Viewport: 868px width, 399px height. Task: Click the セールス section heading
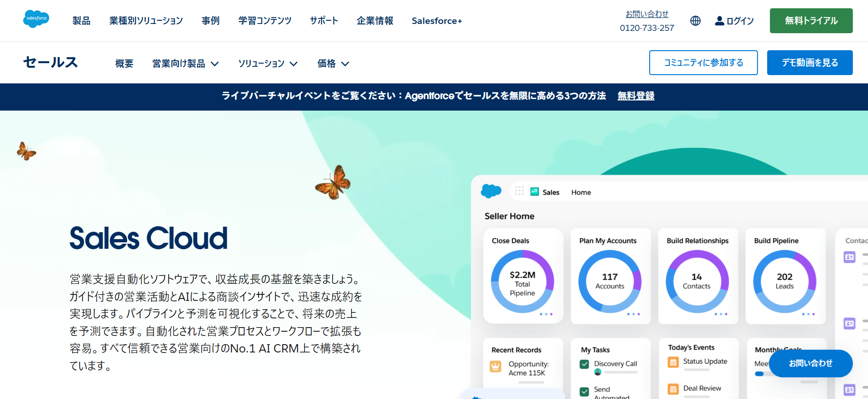[51, 62]
